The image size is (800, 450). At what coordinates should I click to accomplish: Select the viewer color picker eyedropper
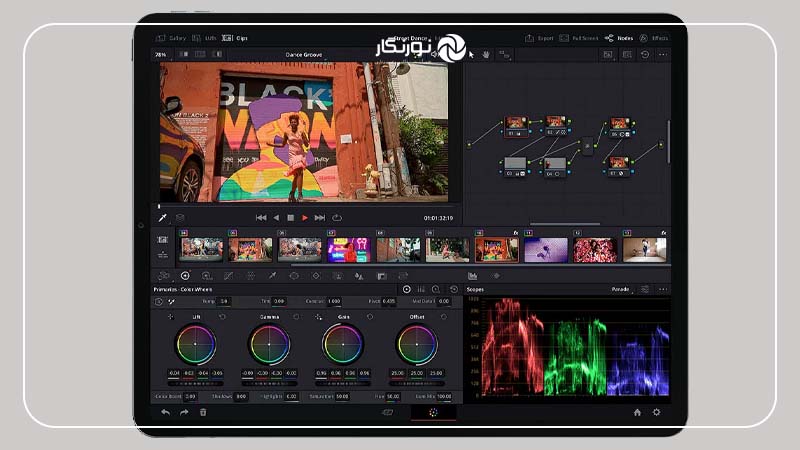click(162, 218)
